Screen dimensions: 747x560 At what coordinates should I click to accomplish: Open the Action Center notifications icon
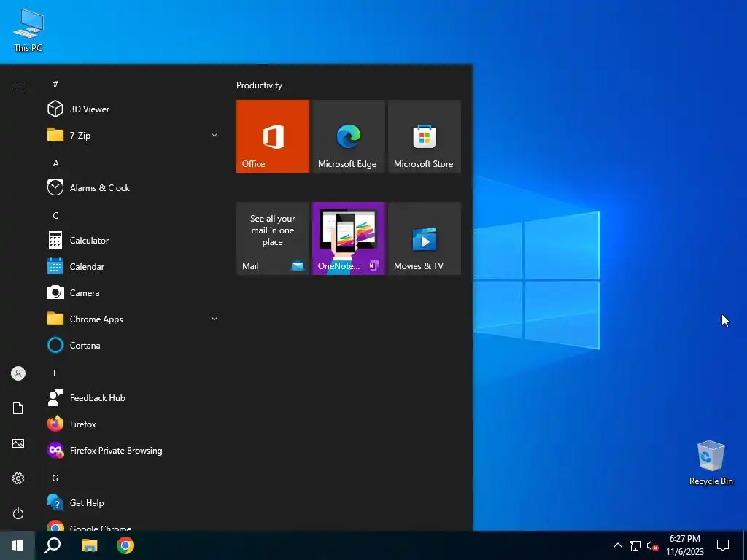pos(723,545)
